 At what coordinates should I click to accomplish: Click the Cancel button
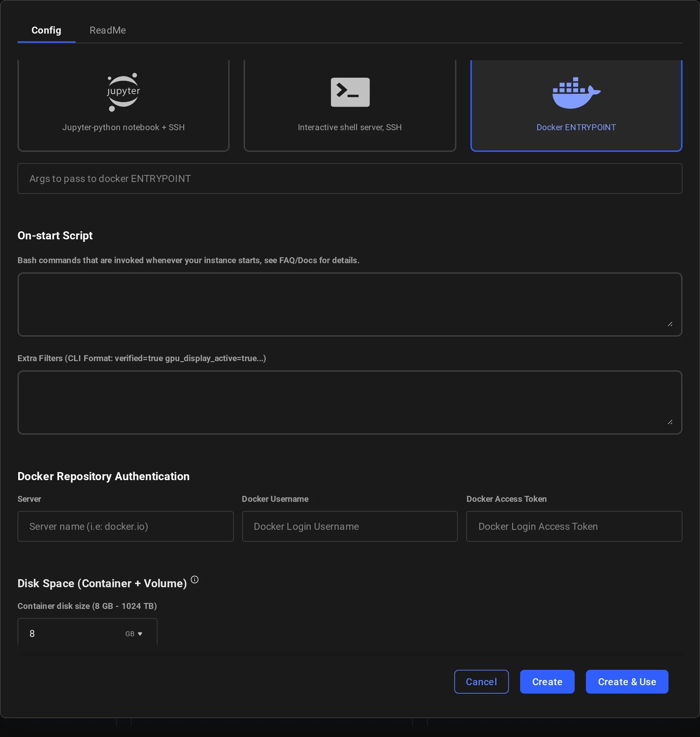(x=481, y=681)
